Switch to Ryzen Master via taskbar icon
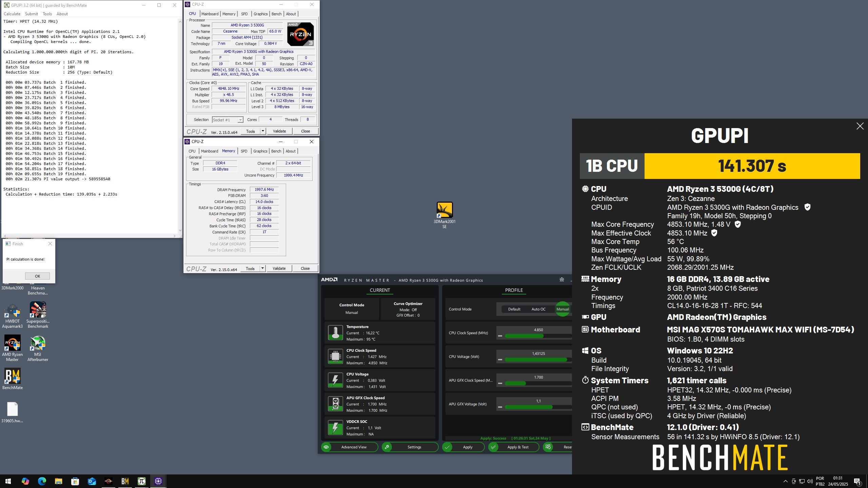 108,481
